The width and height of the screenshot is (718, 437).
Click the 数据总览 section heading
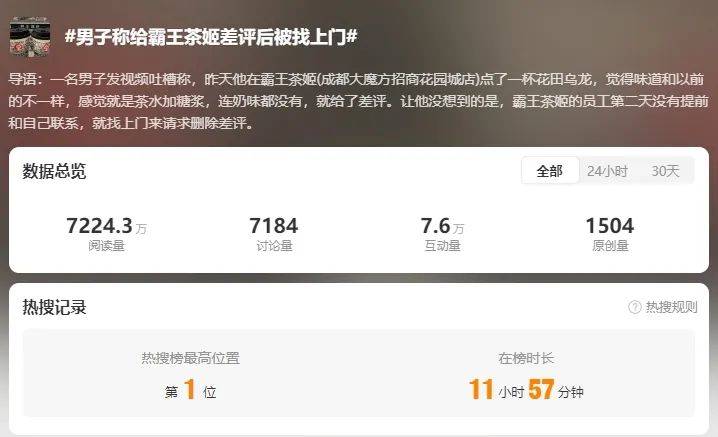pyautogui.click(x=54, y=171)
